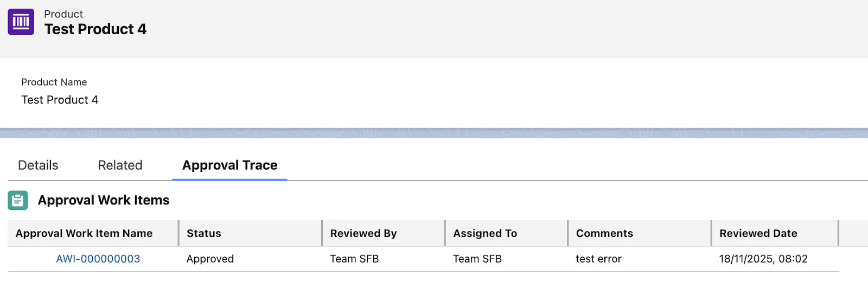This screenshot has width=868, height=282.
Task: Click the Product Name field value
Action: click(60, 100)
